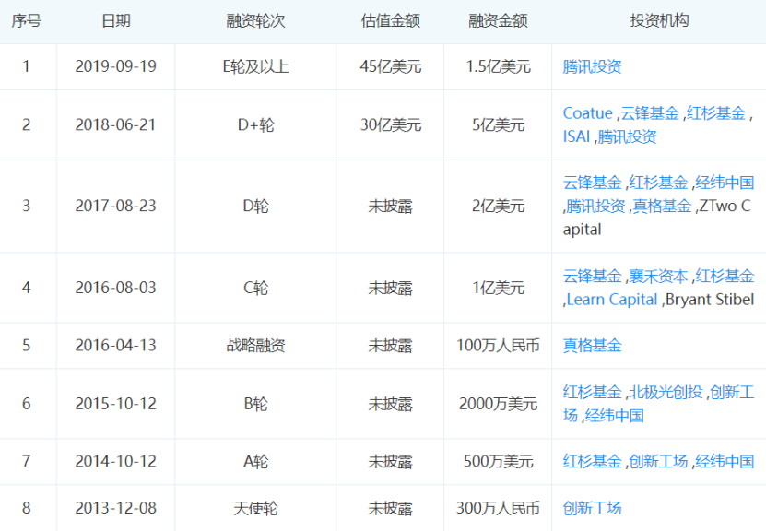Click the 500万美元 funding amount
Viewport: 766px width, 532px height.
tap(498, 462)
